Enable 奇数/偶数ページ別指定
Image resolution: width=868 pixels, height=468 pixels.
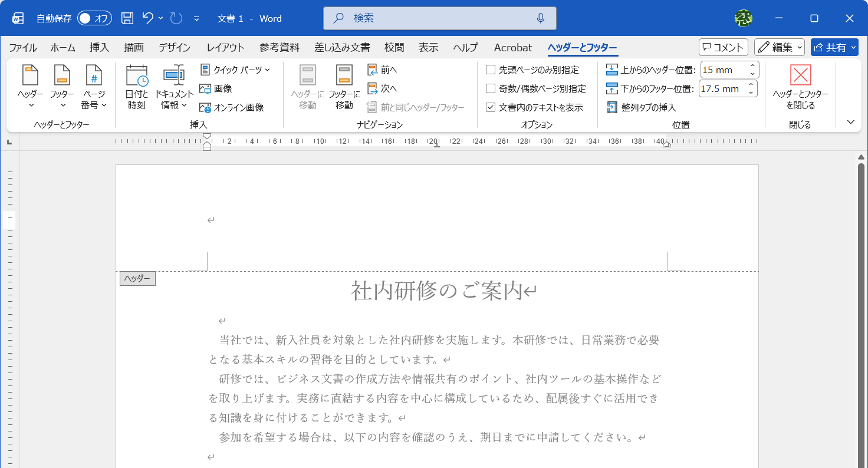coord(490,87)
